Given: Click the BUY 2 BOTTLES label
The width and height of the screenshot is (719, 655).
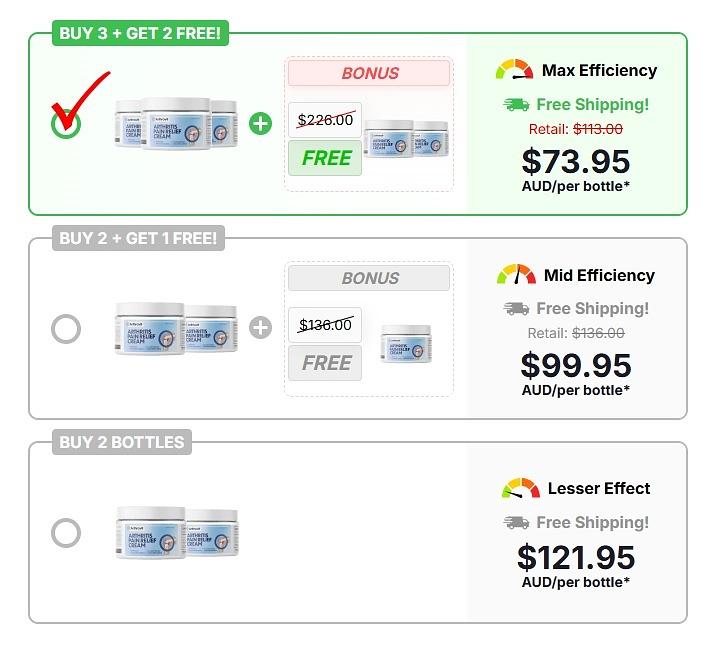Looking at the screenshot, I should [122, 442].
